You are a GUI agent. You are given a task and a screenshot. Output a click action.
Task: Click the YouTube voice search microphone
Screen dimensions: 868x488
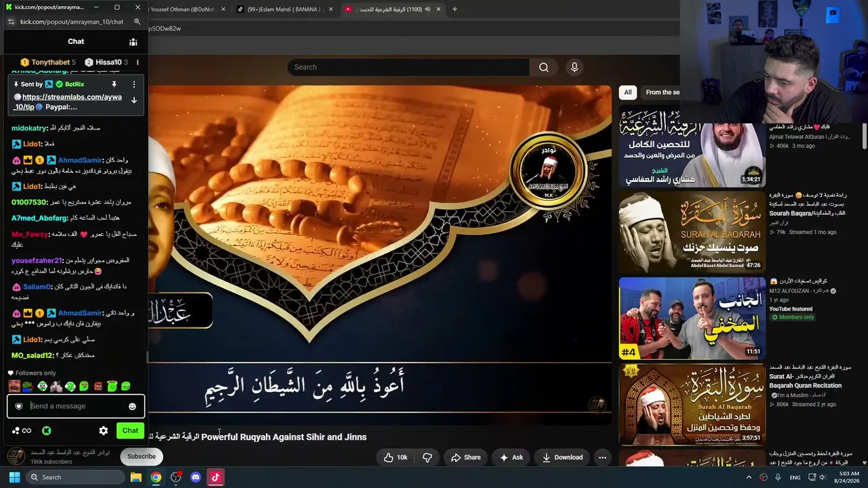tap(574, 67)
